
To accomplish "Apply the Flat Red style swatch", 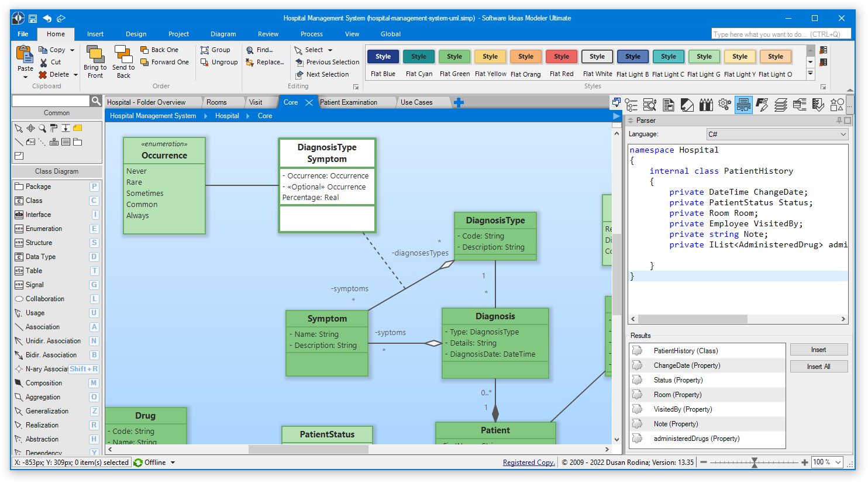I will point(562,57).
